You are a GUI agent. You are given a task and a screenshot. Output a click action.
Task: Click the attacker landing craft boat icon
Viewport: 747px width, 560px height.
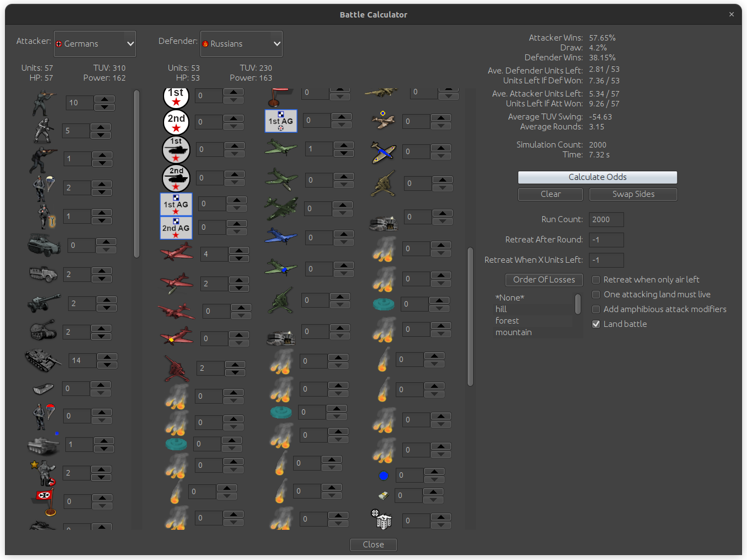43,388
